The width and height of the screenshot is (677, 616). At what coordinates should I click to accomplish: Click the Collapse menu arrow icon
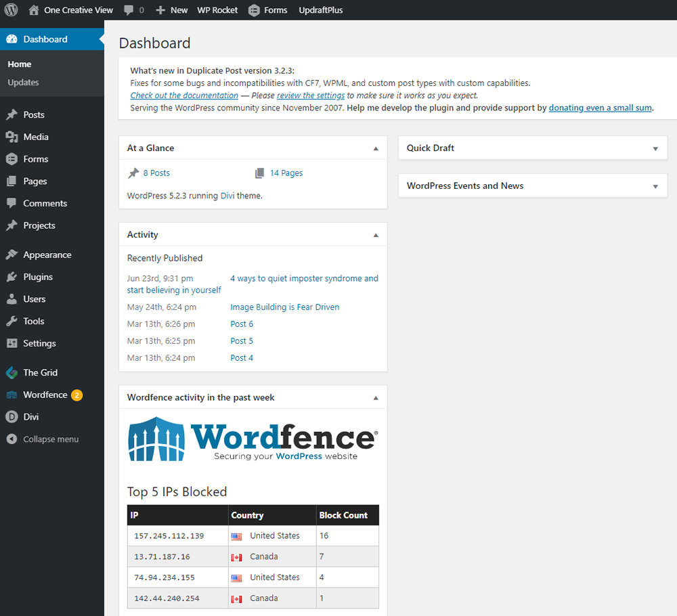pyautogui.click(x=12, y=439)
